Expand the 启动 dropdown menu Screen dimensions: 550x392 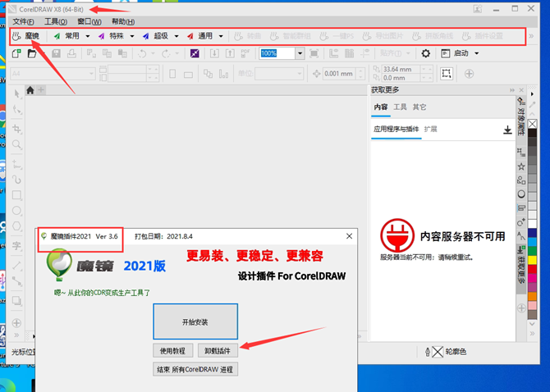[x=477, y=53]
